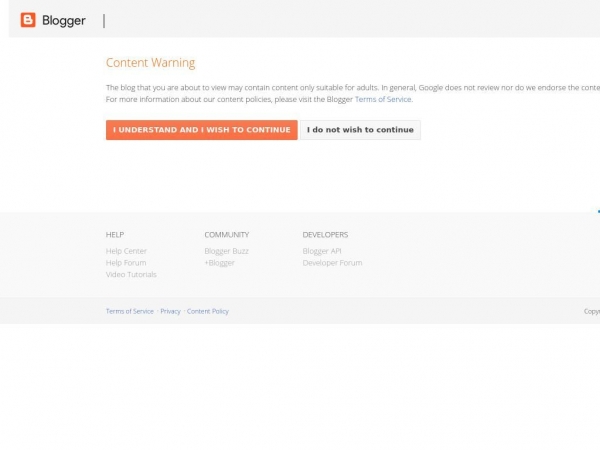
Task: Click the Blogger wordmark in header
Action: tap(64, 21)
